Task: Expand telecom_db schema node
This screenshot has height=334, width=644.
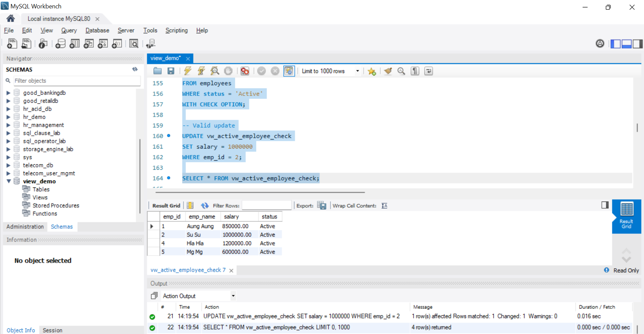Action: 8,165
